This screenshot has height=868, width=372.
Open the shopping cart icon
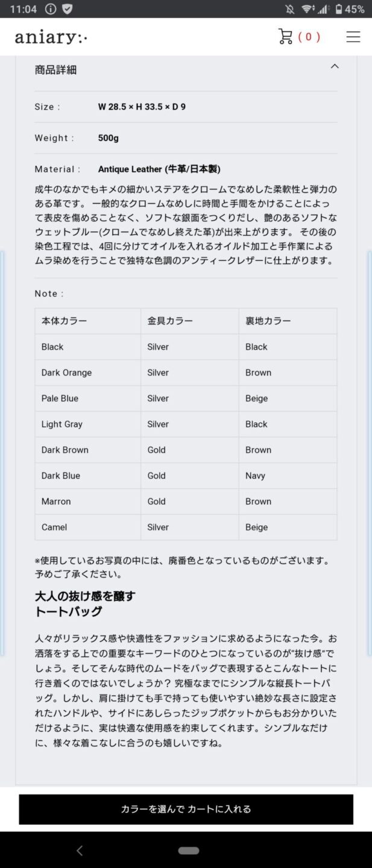tap(285, 37)
